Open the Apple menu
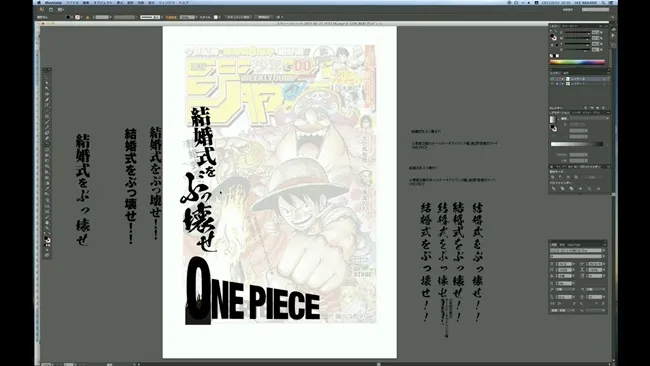Viewport: 650px width, 366px height. (39, 2)
